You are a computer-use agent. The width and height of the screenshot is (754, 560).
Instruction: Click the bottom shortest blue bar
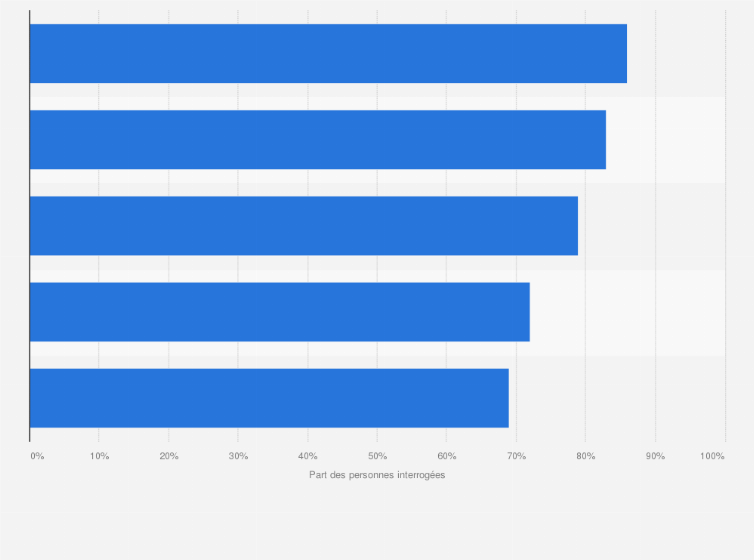(269, 398)
